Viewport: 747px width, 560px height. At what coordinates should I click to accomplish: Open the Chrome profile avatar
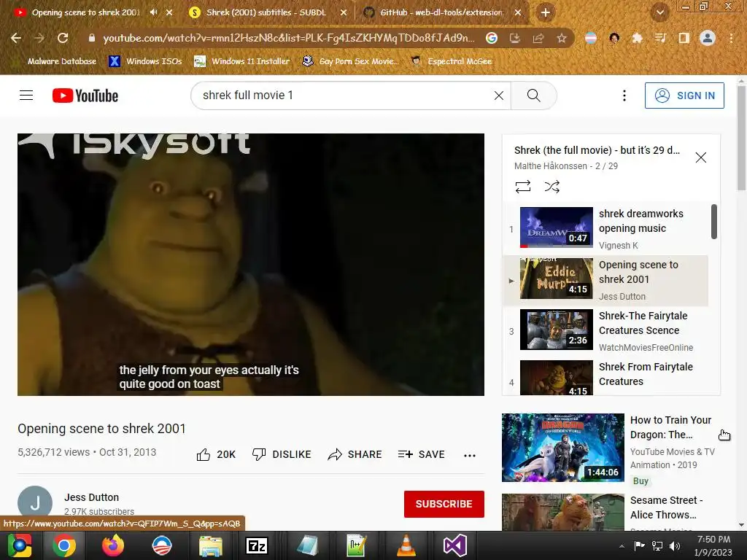708,38
